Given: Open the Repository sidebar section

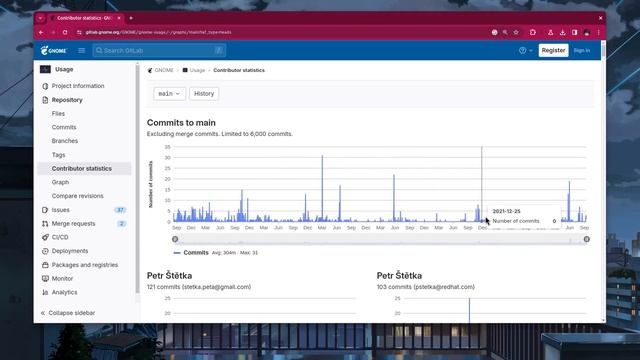Looking at the screenshot, I should (67, 100).
